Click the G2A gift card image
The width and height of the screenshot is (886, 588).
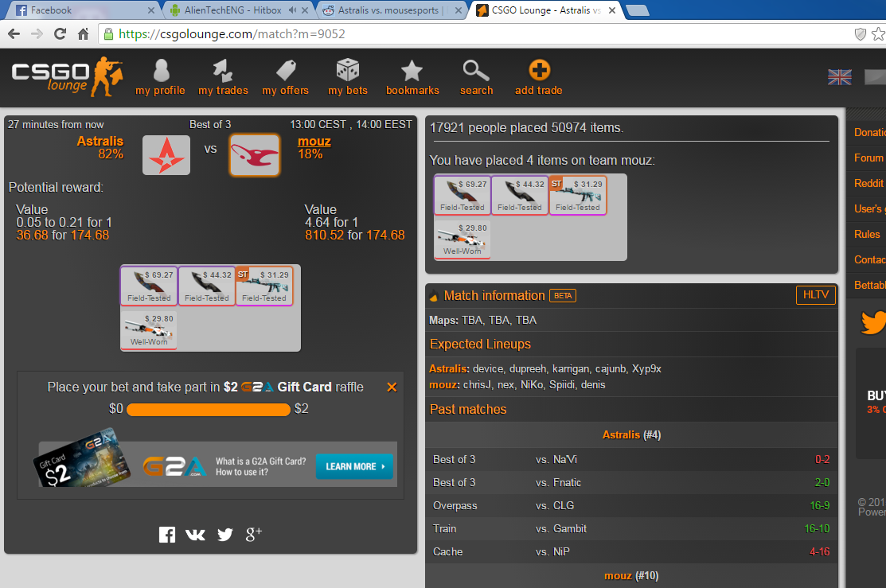81,458
